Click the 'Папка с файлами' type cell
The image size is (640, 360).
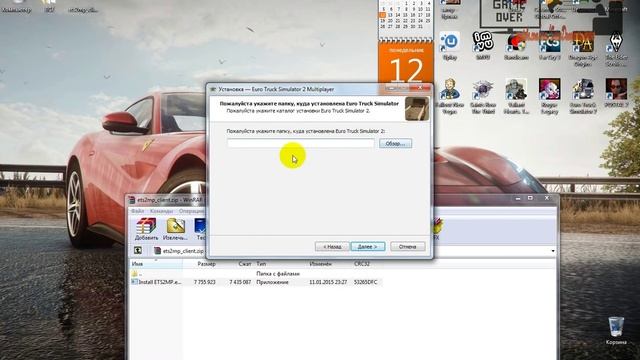[278, 273]
